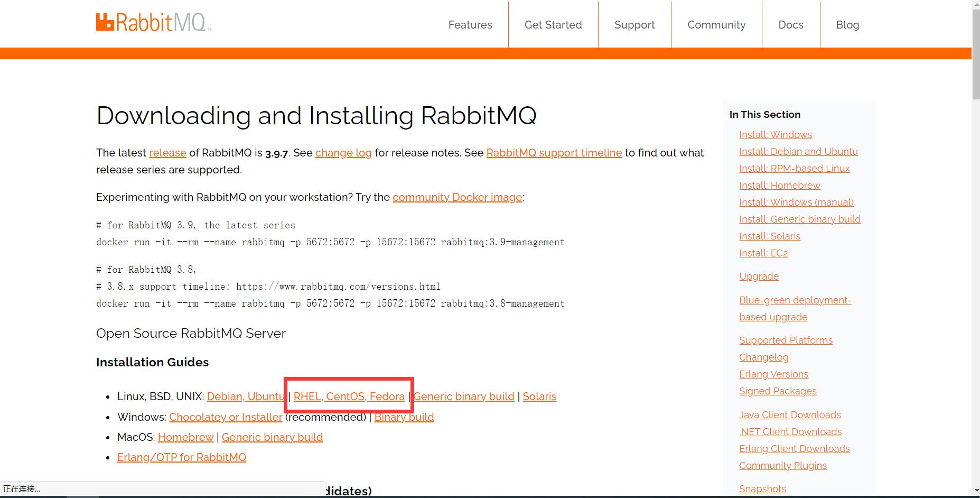This screenshot has width=980, height=498.
Task: Open Supported Platforms sidebar link
Action: 786,340
